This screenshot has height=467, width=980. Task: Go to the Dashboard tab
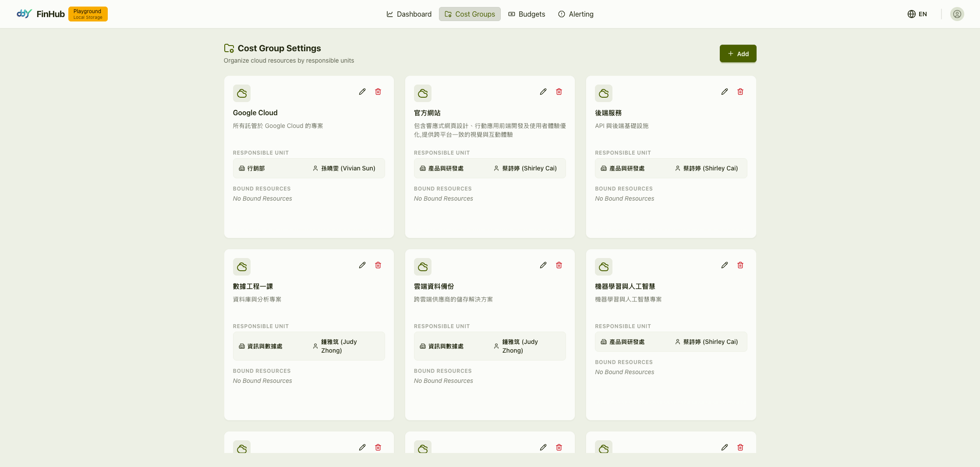409,14
